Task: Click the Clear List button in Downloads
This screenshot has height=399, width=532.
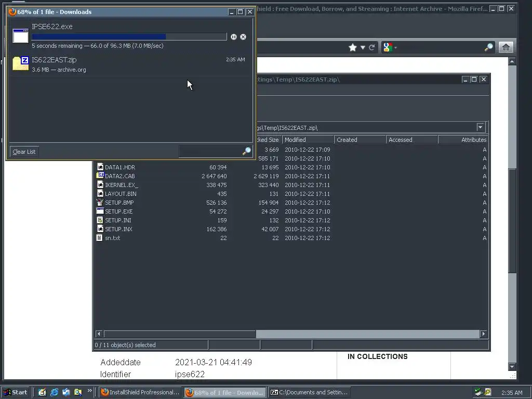Action: [x=24, y=152]
